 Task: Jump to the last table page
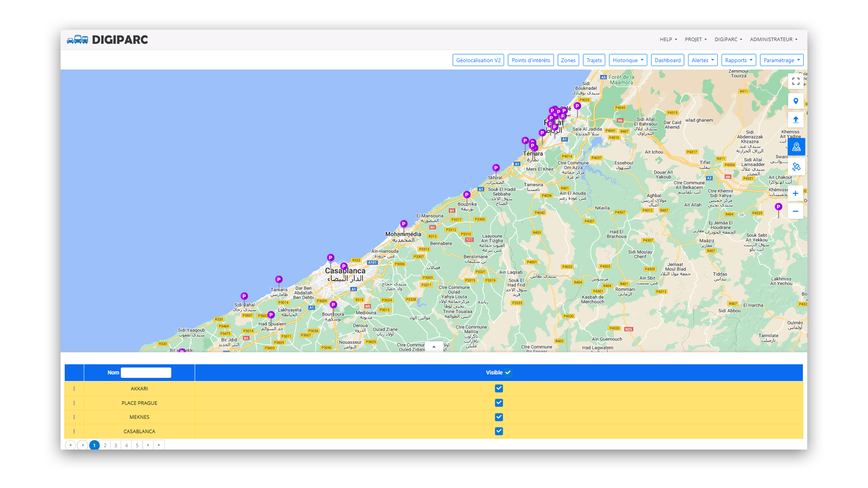[x=159, y=445]
